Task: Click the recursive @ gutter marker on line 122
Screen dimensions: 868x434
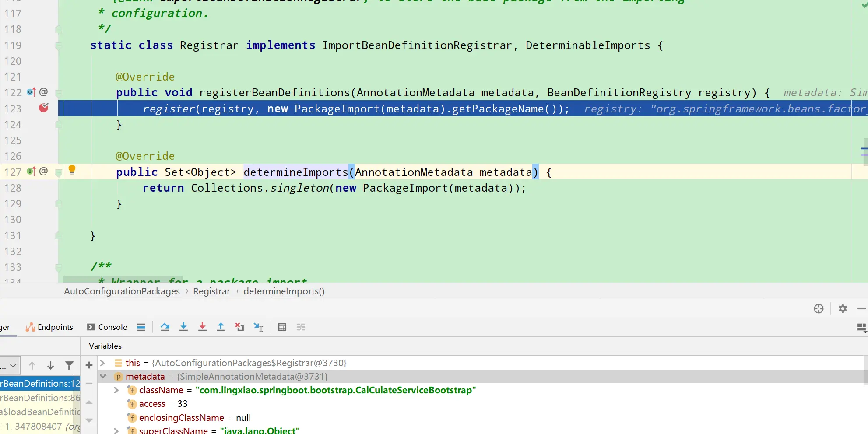Action: point(43,92)
